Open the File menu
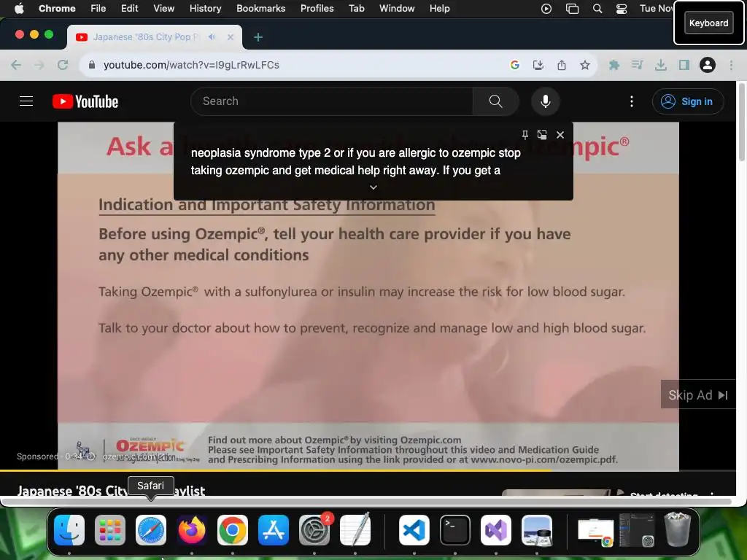This screenshot has width=747, height=560. point(98,8)
